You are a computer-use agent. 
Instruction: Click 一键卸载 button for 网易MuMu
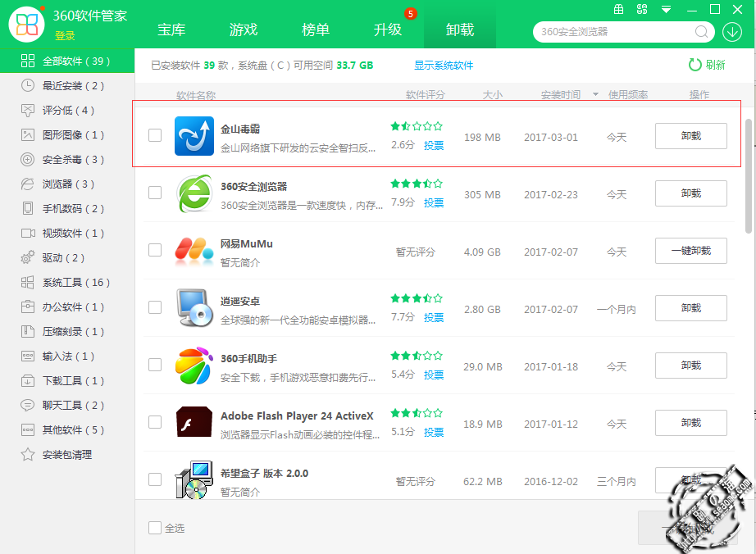coord(691,251)
